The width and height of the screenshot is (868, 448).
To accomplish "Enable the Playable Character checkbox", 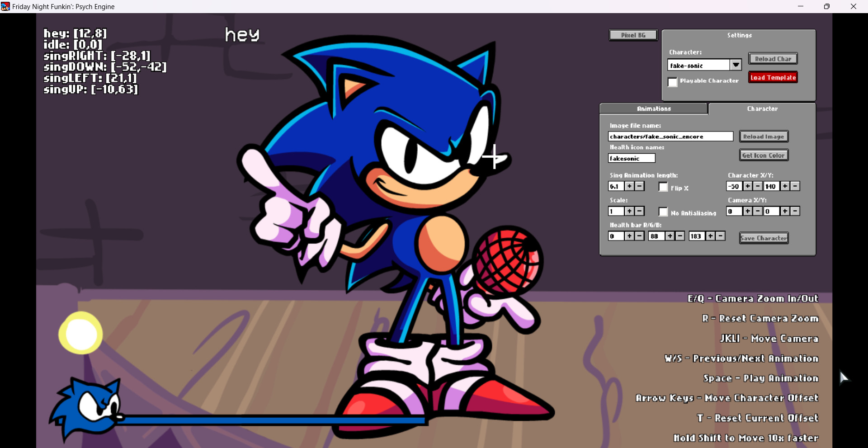I will click(673, 82).
